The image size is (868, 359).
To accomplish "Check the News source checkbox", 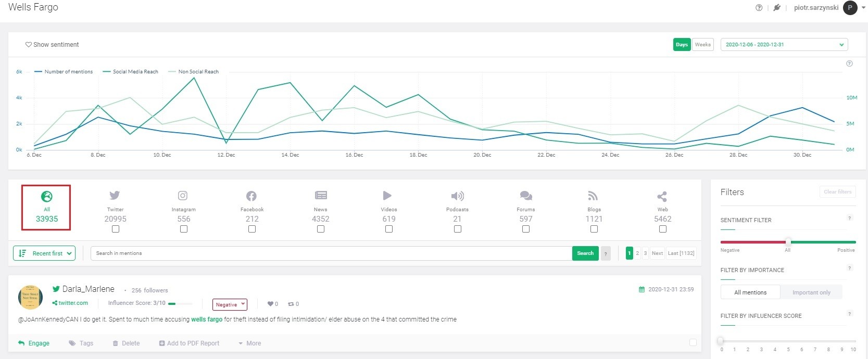I will [321, 229].
